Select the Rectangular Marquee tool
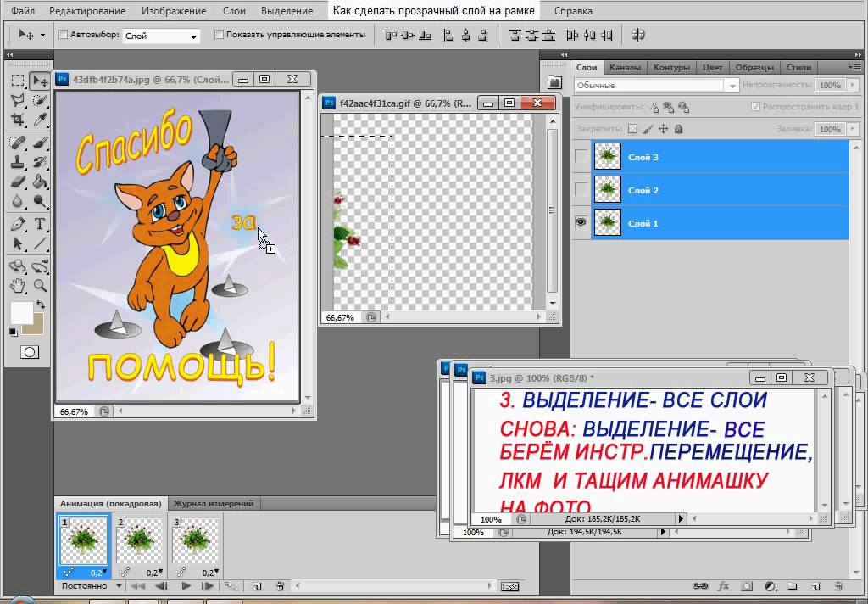The width and height of the screenshot is (868, 604). pos(18,81)
